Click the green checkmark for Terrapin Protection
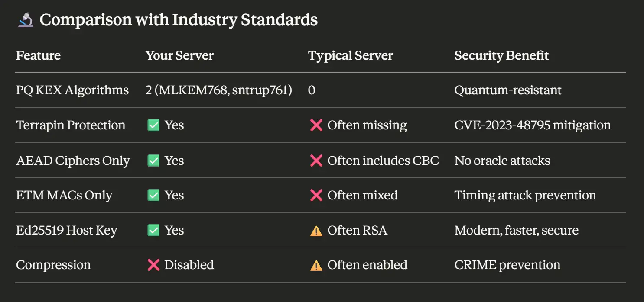Screen dimensions: 644x302 153,125
